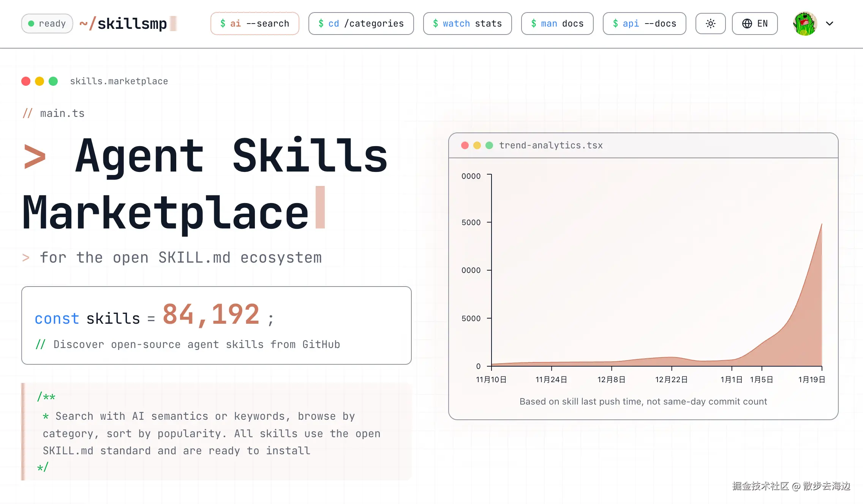
Task: Click the green monster user avatar
Action: (x=805, y=24)
